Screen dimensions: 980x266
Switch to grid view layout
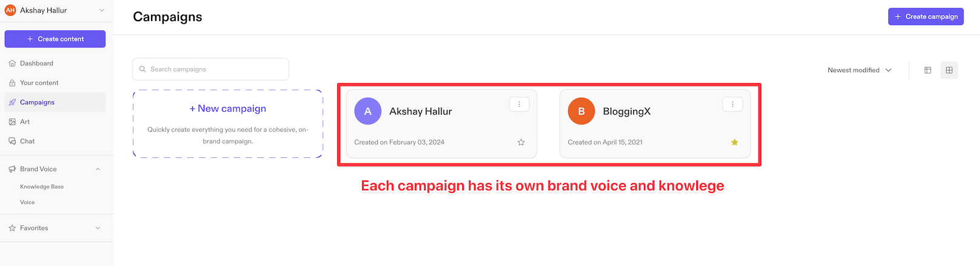point(949,70)
